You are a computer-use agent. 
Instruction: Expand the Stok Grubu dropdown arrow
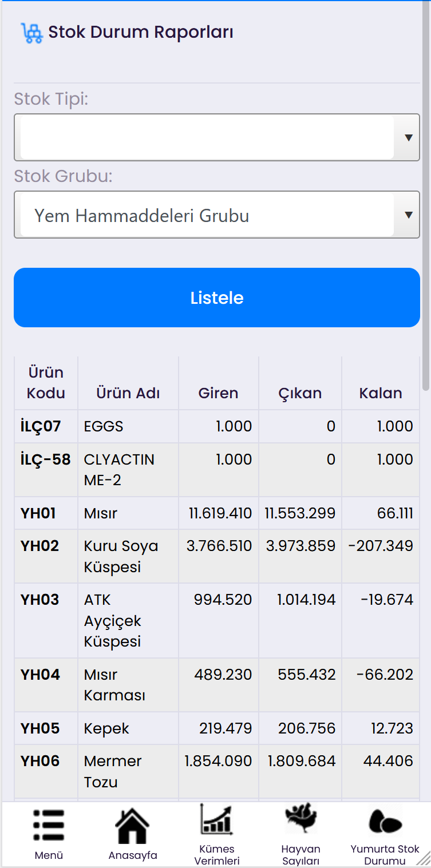click(408, 215)
